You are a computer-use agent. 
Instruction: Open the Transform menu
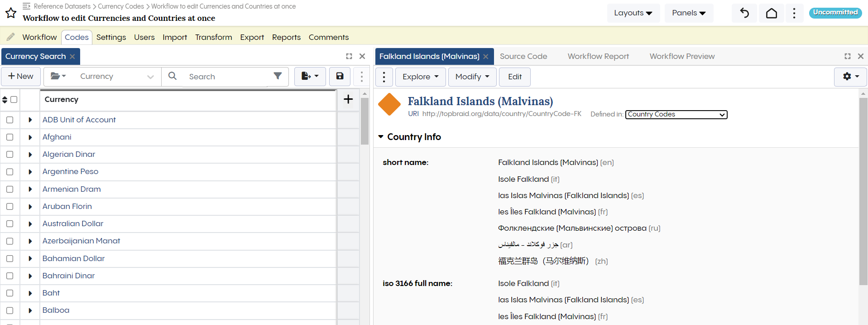click(213, 37)
